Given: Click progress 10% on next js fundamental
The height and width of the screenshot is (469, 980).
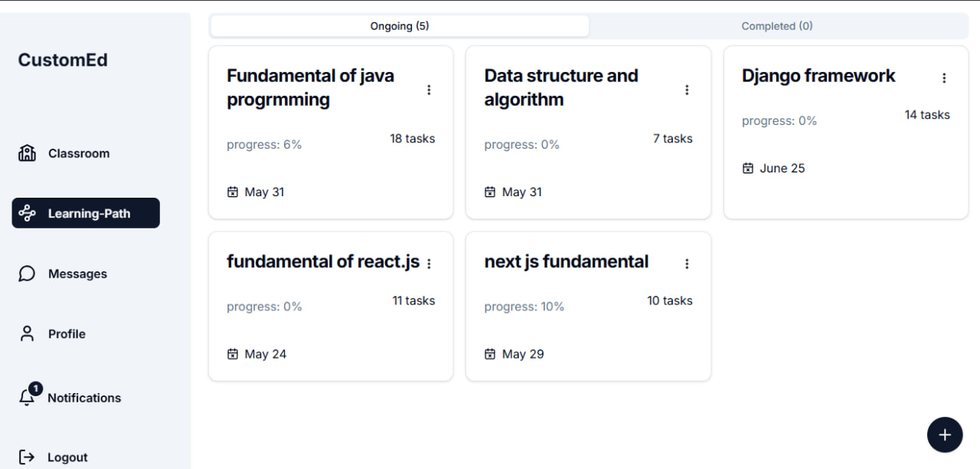Looking at the screenshot, I should 524,307.
